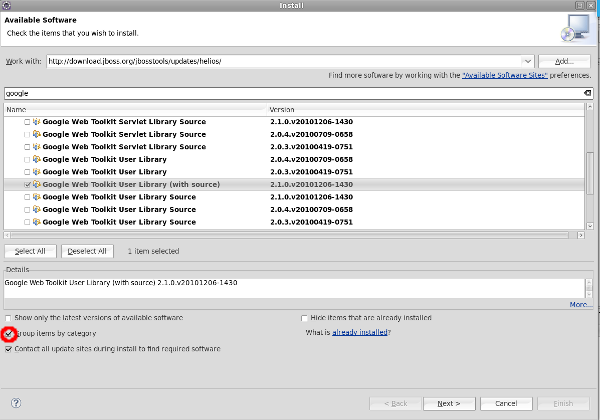Open the Work with dropdown arrow
This screenshot has height=420, width=600.
coord(527,61)
